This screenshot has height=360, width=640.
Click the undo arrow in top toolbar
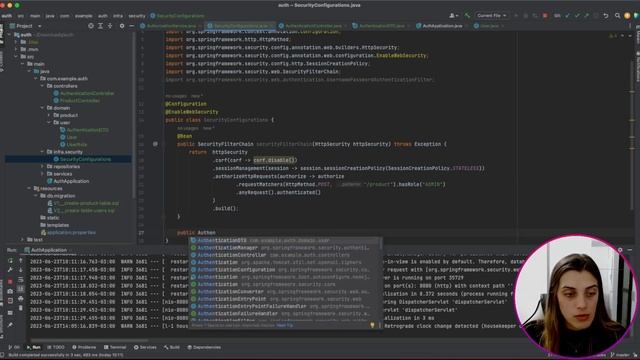[606, 16]
